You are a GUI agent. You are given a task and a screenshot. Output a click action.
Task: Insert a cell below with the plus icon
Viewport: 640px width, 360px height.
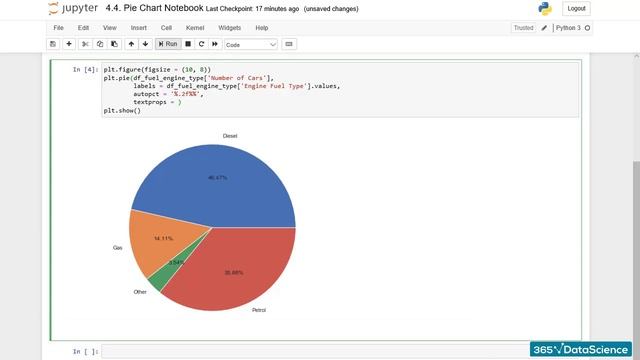69,44
